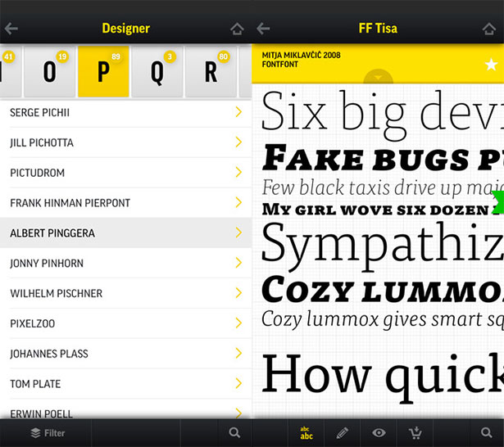Tap the pencil edit text icon
The width and height of the screenshot is (504, 447).
342,433
